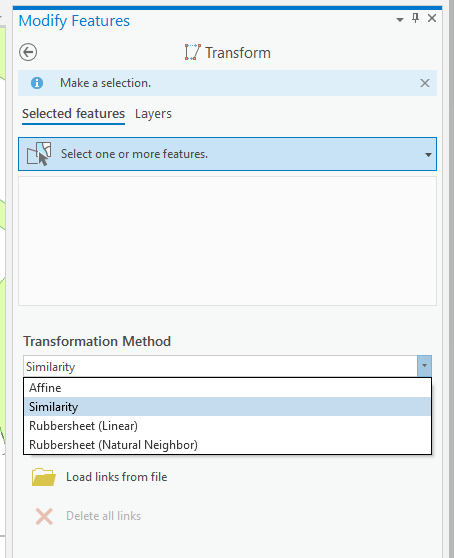Close the Modify Features pane
This screenshot has height=558, width=454.
[x=432, y=18]
